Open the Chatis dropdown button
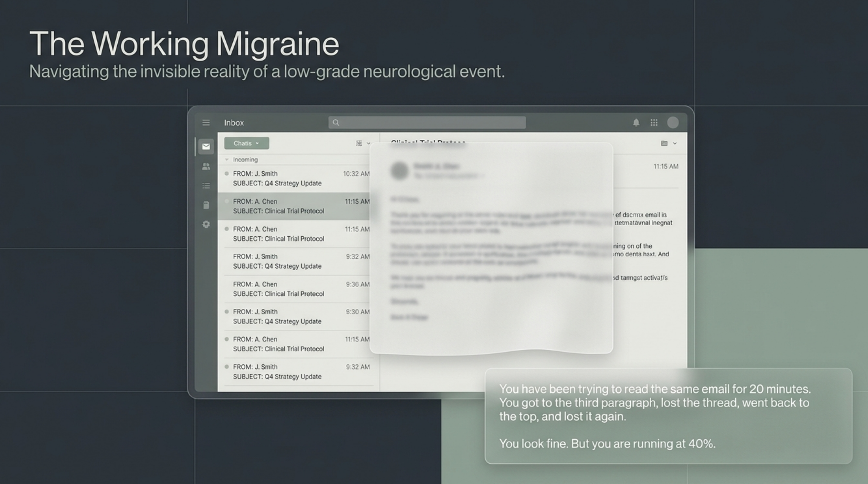Viewport: 868px width, 484px height. (x=247, y=143)
